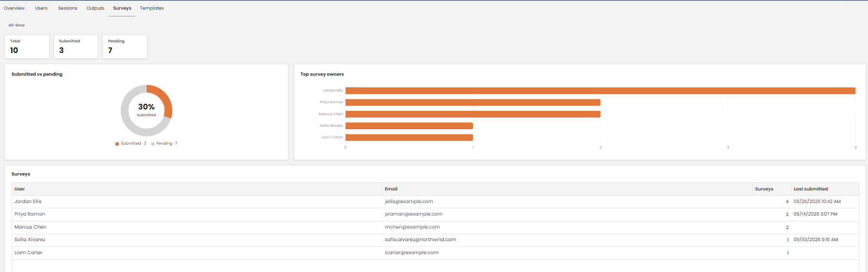Click email mchen@example.com
This screenshot has width=868, height=272.
pos(413,227)
